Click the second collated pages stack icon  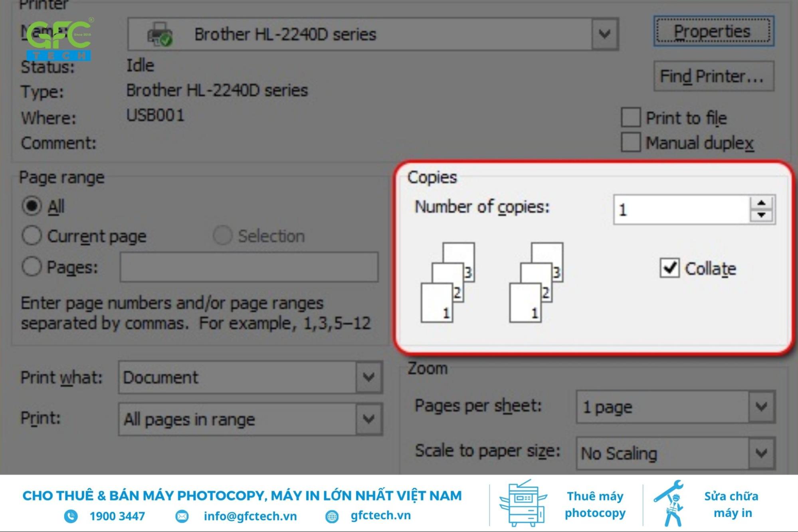coord(536,282)
